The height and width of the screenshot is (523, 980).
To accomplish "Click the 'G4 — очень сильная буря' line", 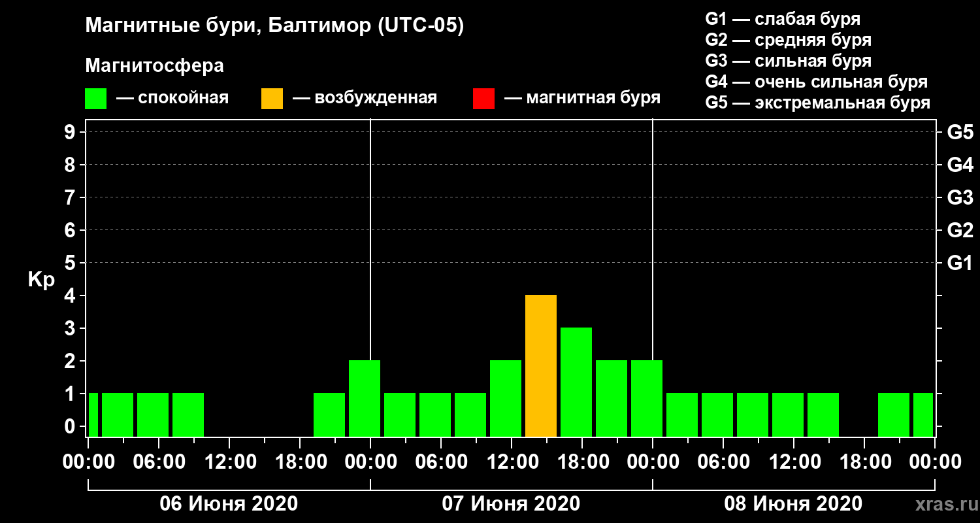I will [816, 82].
